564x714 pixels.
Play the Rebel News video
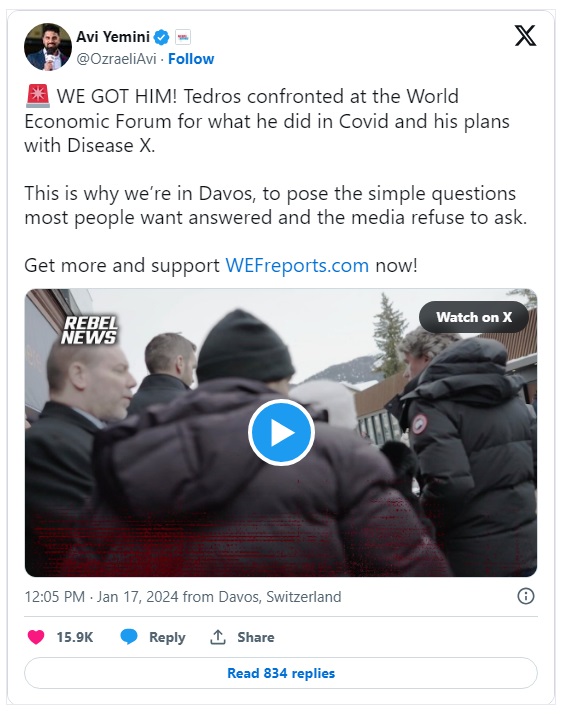coord(281,432)
